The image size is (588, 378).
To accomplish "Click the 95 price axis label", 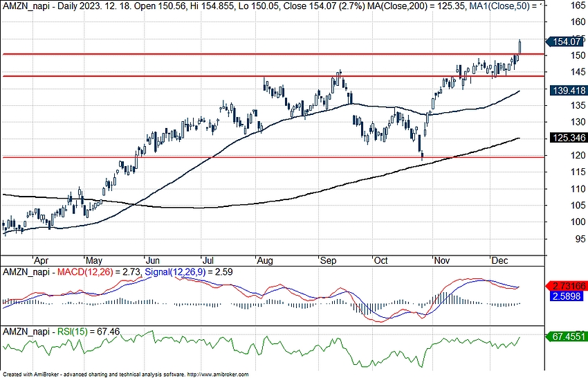I will pyautogui.click(x=581, y=239).
